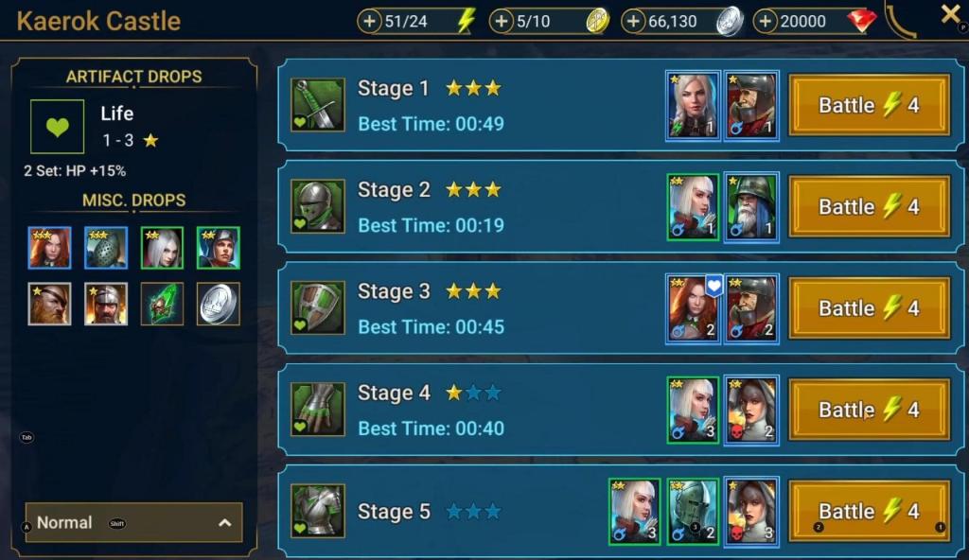Inspect Stage 3 shield artifact icon
969x560 pixels.
click(x=318, y=307)
